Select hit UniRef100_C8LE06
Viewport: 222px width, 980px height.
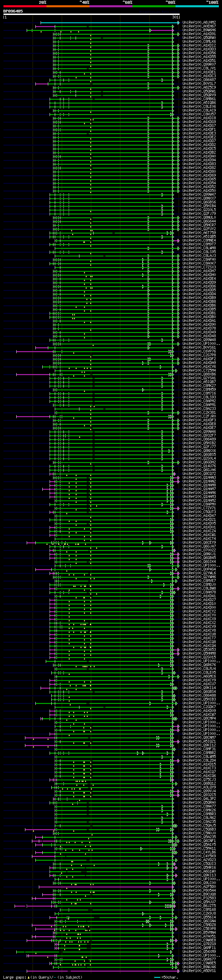(199, 106)
